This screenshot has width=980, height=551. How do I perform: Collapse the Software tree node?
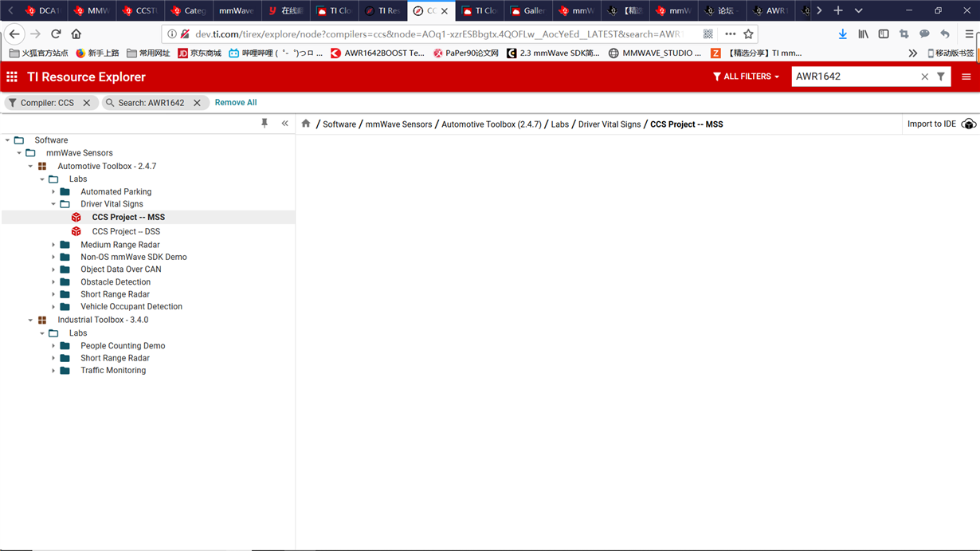coord(8,140)
